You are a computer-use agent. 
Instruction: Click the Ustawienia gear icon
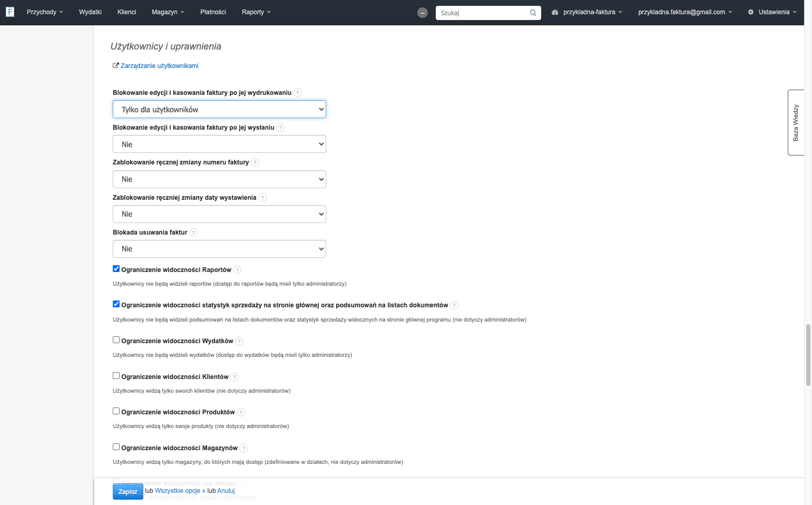pos(751,12)
